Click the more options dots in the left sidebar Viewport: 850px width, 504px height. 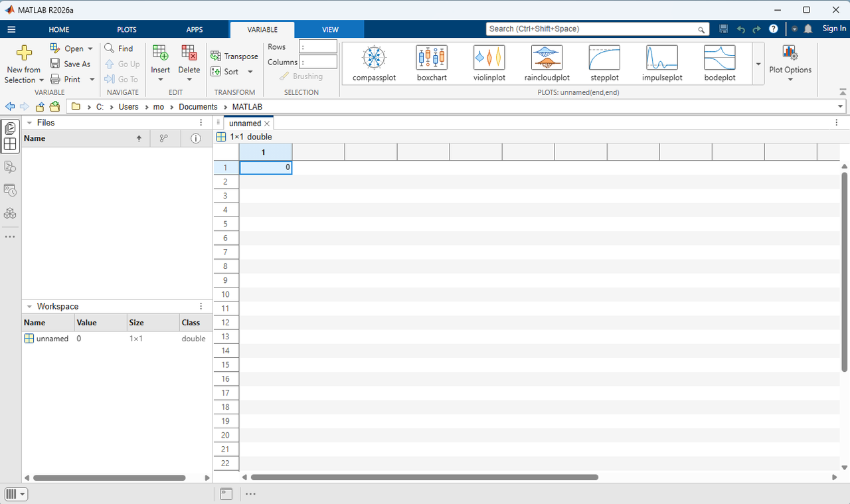point(10,236)
